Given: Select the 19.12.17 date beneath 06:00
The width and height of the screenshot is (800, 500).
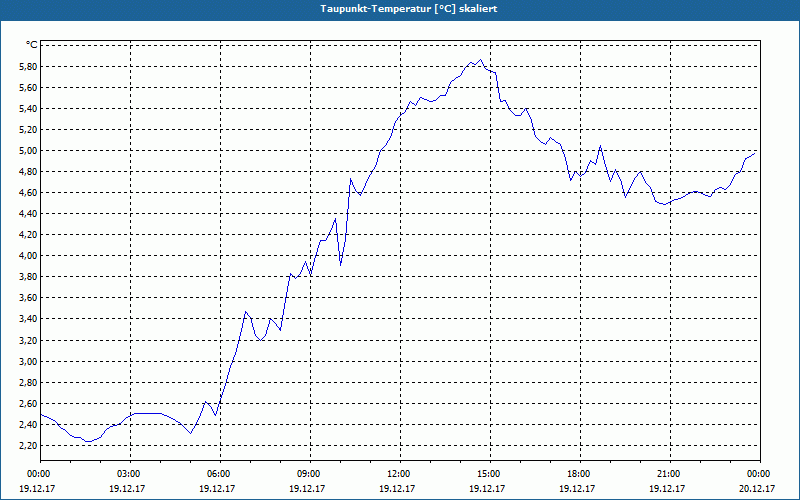Looking at the screenshot, I should [217, 488].
